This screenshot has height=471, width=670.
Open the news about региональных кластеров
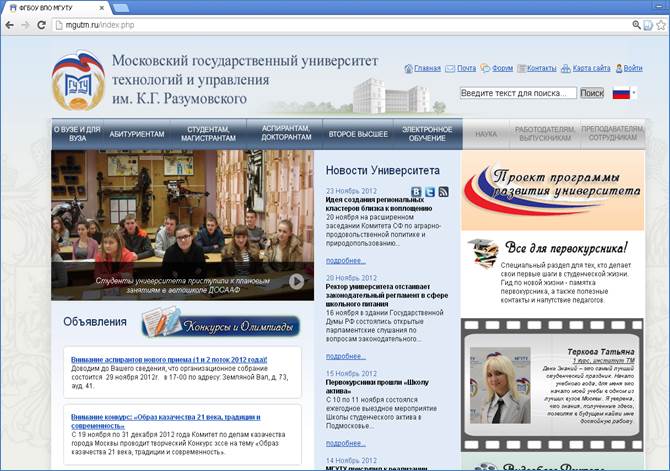coord(379,204)
